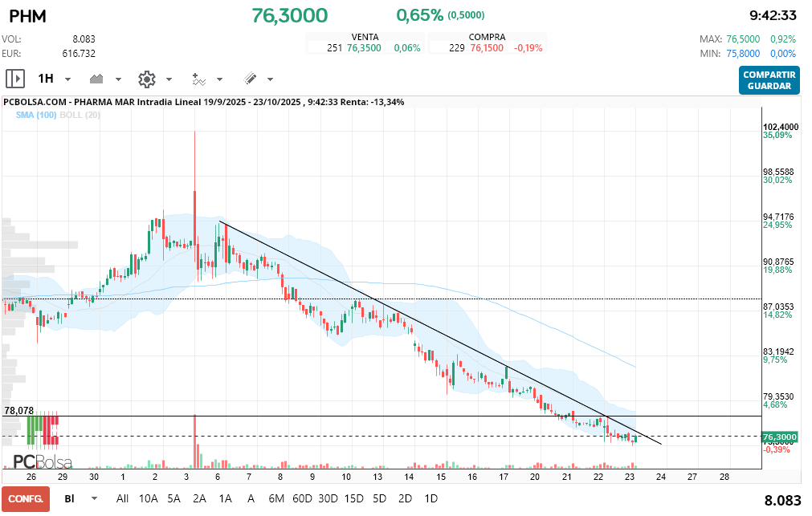Open the 1H timeframe selector
This screenshot has height=516, width=812.
click(x=46, y=79)
